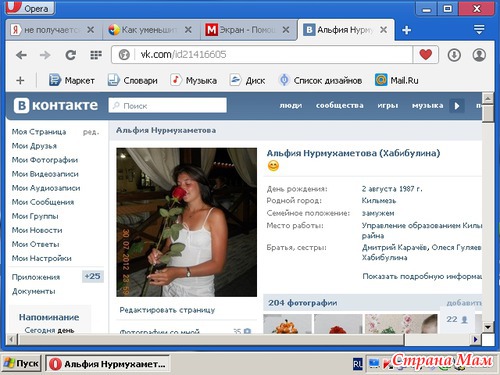The height and width of the screenshot is (375, 500).
Task: Click the horizontal scrollbar right arrow
Action: coord(475,339)
